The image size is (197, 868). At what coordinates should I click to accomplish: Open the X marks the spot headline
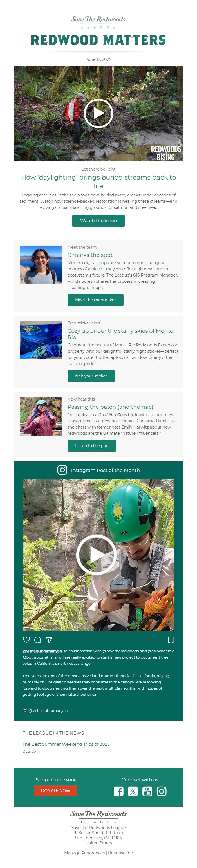click(x=90, y=255)
